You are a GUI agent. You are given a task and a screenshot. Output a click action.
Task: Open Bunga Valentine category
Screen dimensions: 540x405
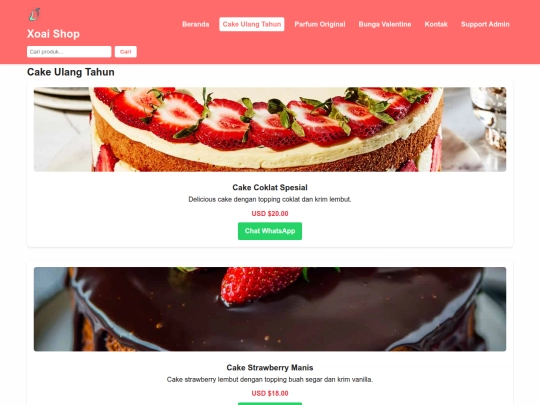[385, 24]
